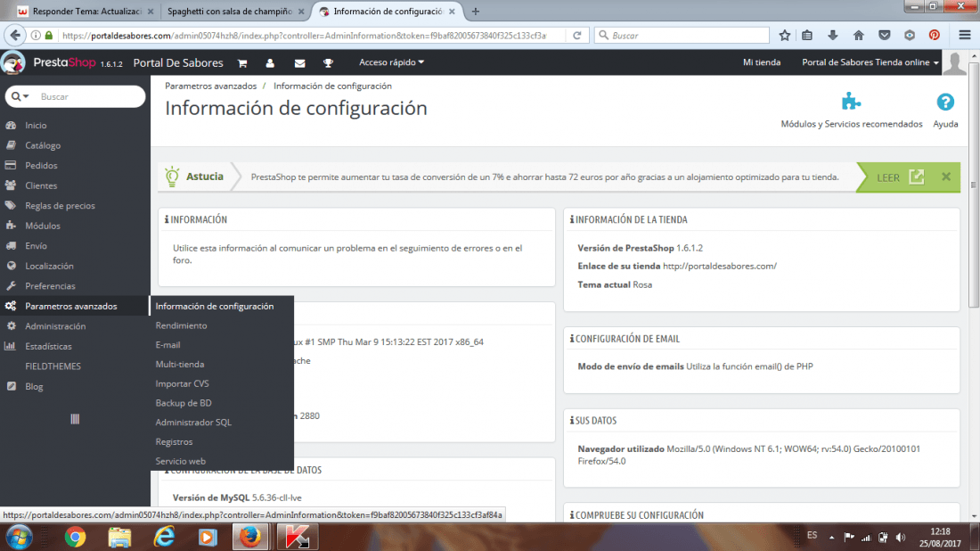Click the LEER button in the tip banner
This screenshot has height=551, width=980.
click(x=900, y=177)
